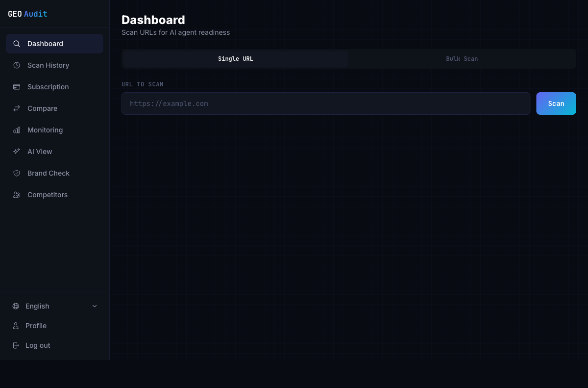Select the Single URL tab
The image size is (588, 388).
click(x=235, y=58)
